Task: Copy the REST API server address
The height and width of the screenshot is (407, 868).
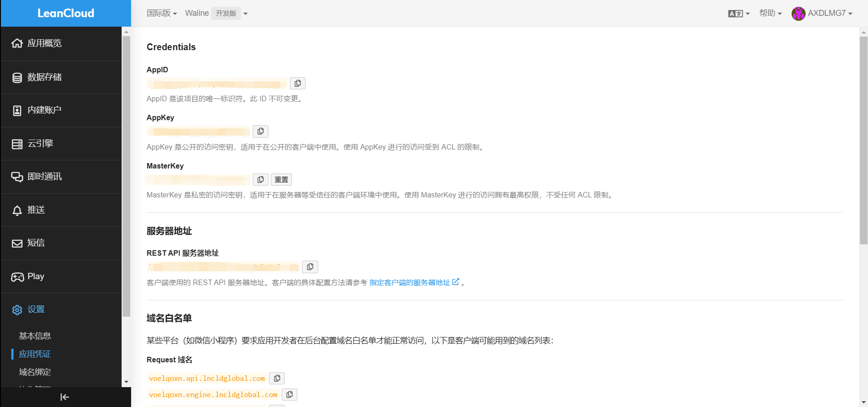Action: [x=310, y=267]
